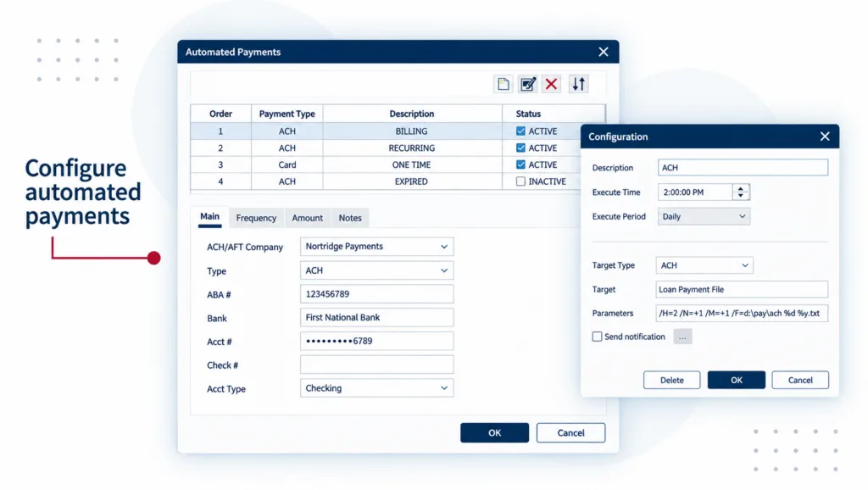The width and height of the screenshot is (868, 490).
Task: Click the reorder up-down arrows icon
Action: point(578,84)
